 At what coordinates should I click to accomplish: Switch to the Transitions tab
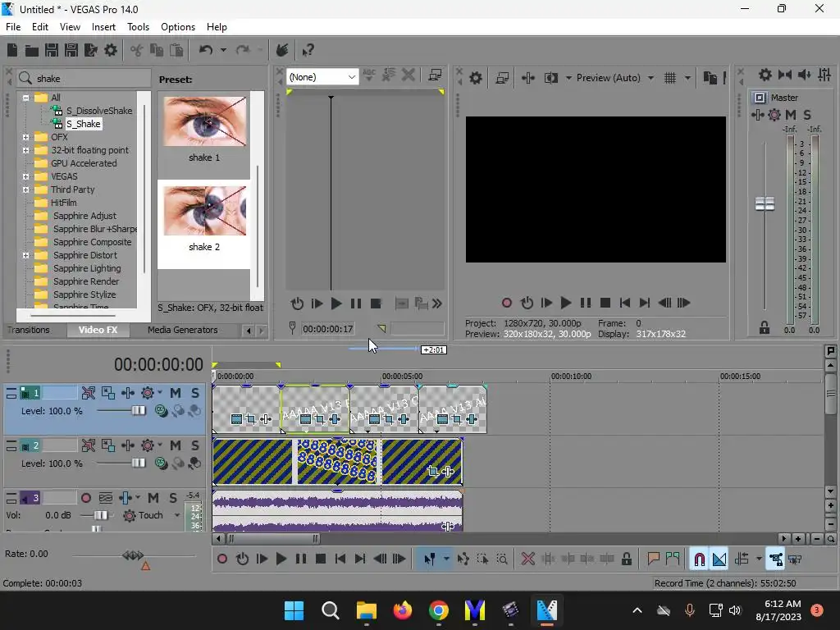coord(29,330)
